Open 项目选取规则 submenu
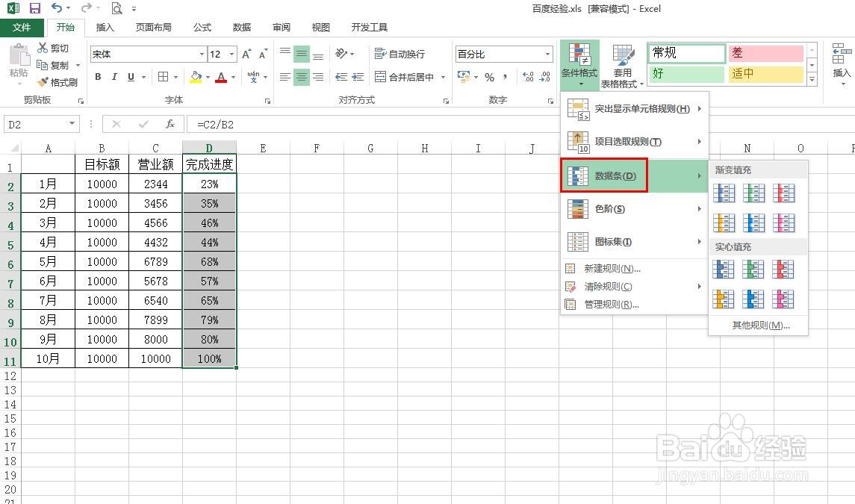Viewport: 855px width, 504px height. pyautogui.click(x=634, y=142)
